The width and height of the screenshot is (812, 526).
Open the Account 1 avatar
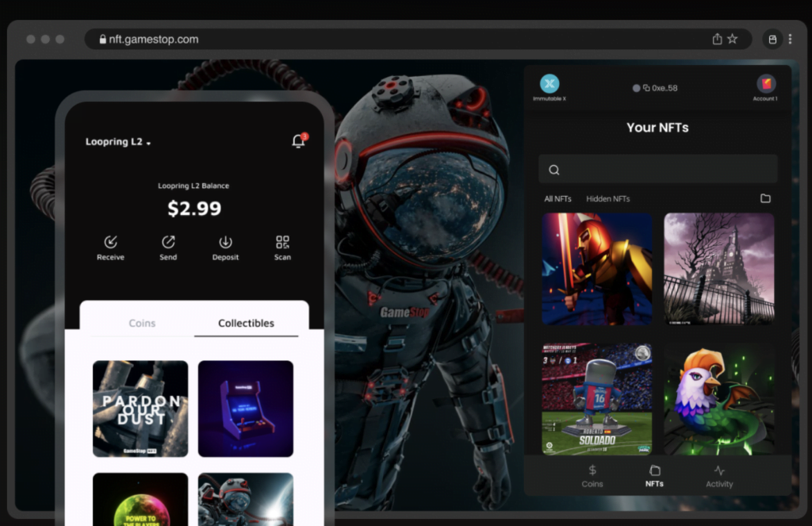pyautogui.click(x=765, y=84)
